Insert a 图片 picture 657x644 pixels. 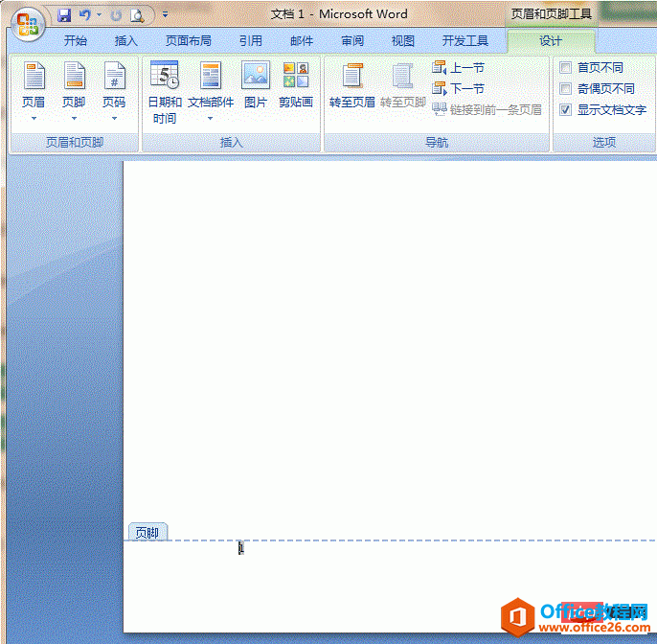click(x=256, y=84)
